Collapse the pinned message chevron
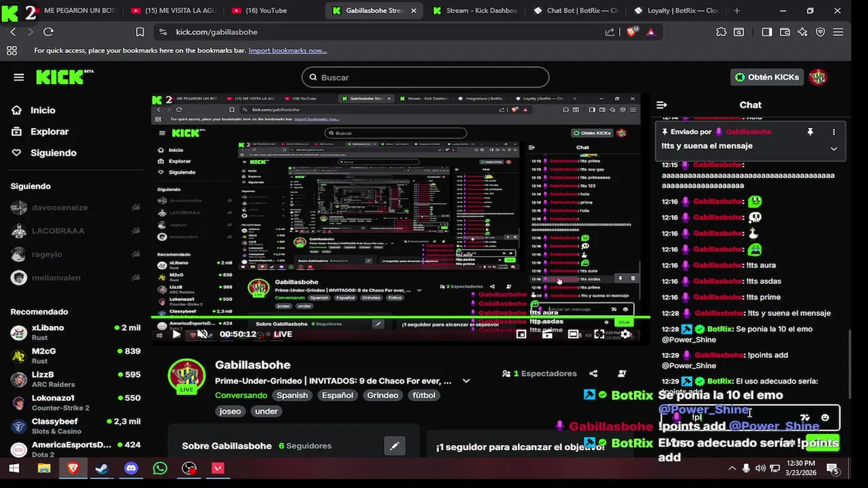Viewport: 868px width, 488px height. click(834, 148)
